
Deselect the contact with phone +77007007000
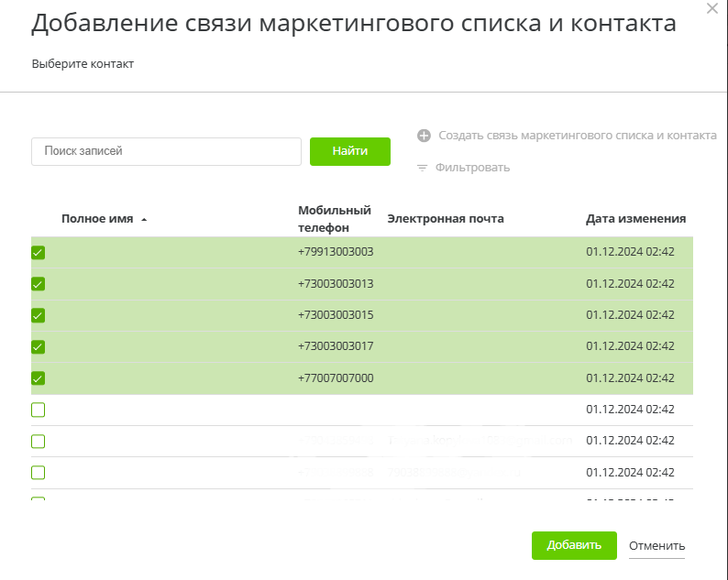(39, 378)
